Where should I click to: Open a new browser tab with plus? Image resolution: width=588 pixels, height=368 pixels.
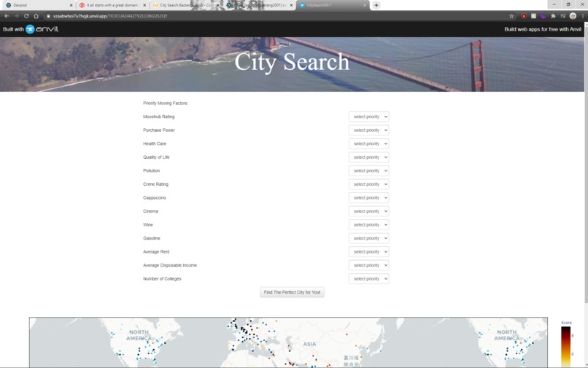pos(376,5)
